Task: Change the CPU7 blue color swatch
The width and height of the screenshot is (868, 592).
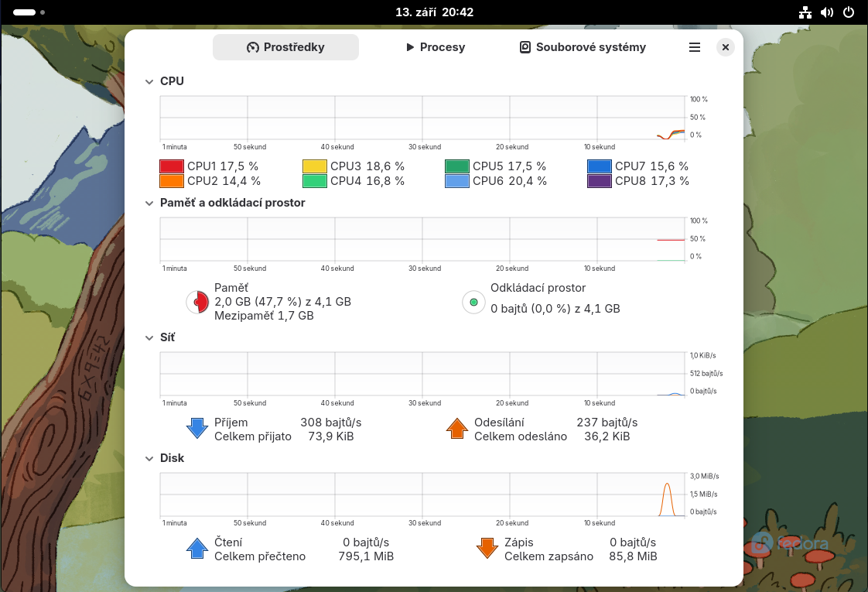Action: pos(600,166)
